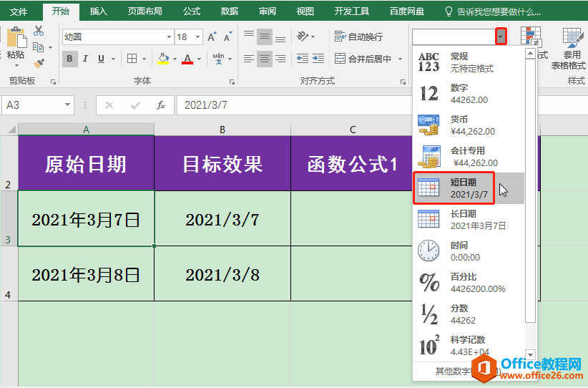The width and height of the screenshot is (588, 388).
Task: Align text right
Action: pos(280,59)
